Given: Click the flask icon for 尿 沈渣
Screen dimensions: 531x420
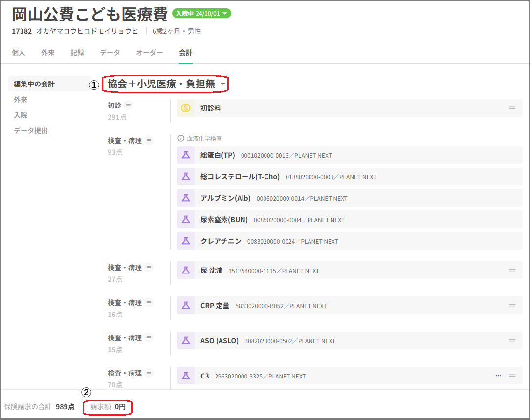Looking at the screenshot, I should coord(186,270).
